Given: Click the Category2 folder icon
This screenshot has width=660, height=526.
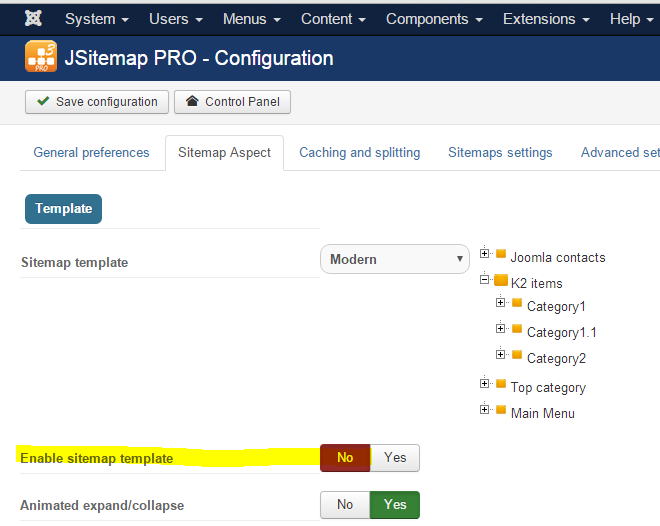Looking at the screenshot, I should pos(517,354).
